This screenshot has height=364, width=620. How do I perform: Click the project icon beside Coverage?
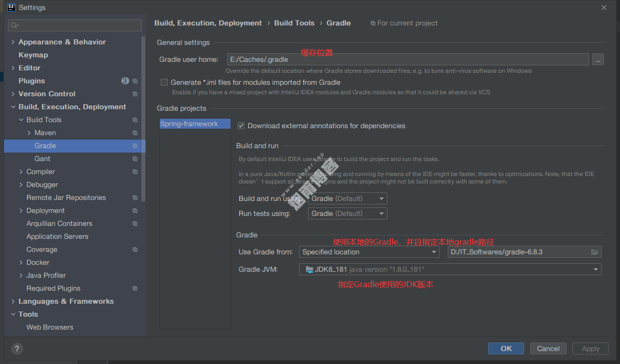coord(135,249)
